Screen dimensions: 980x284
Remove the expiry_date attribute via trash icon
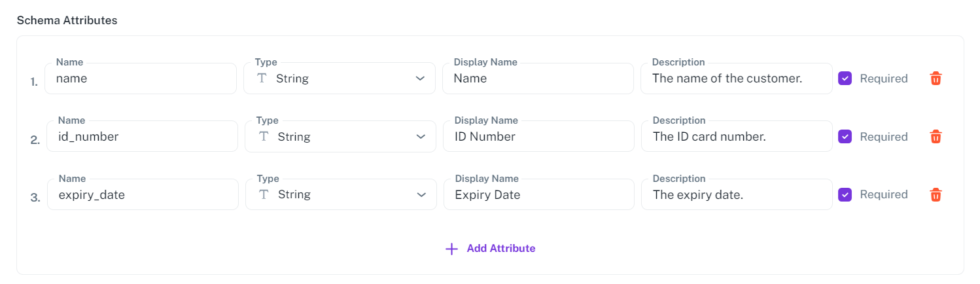coord(936,194)
